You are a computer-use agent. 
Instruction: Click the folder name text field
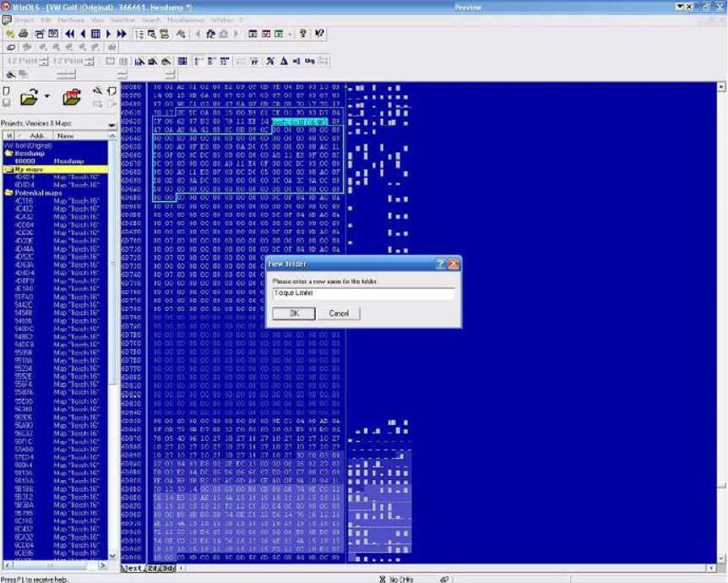pos(363,293)
